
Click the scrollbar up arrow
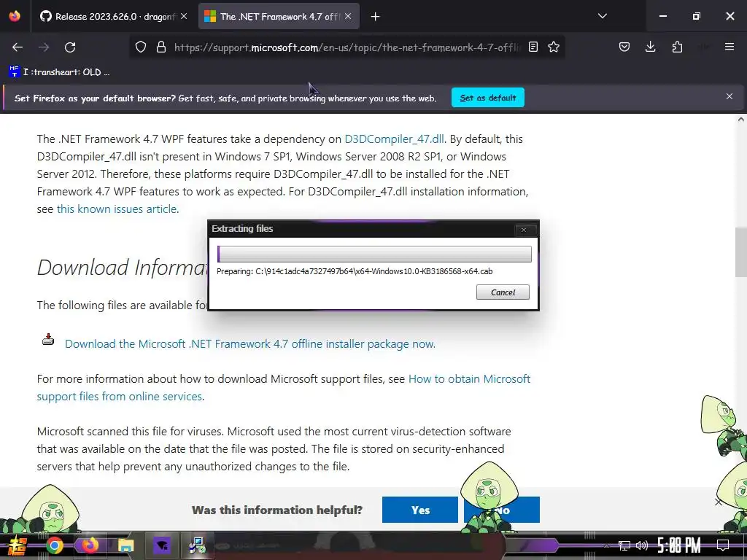pyautogui.click(x=741, y=120)
